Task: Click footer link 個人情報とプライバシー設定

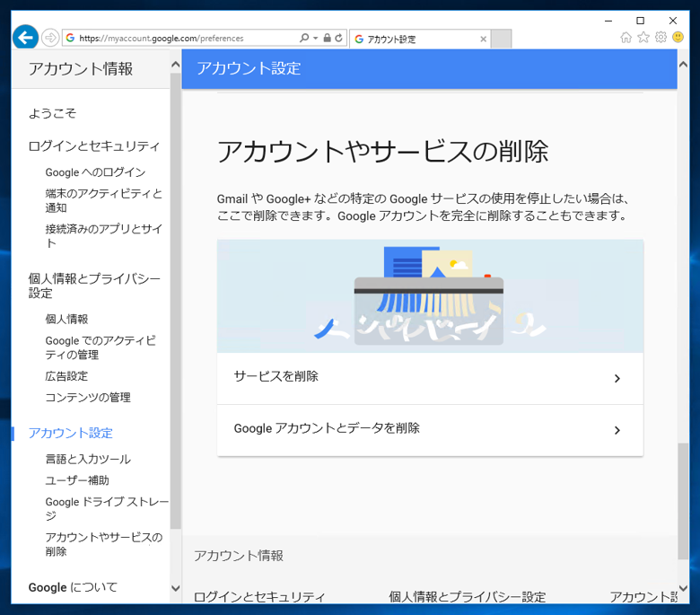Action: (467, 597)
